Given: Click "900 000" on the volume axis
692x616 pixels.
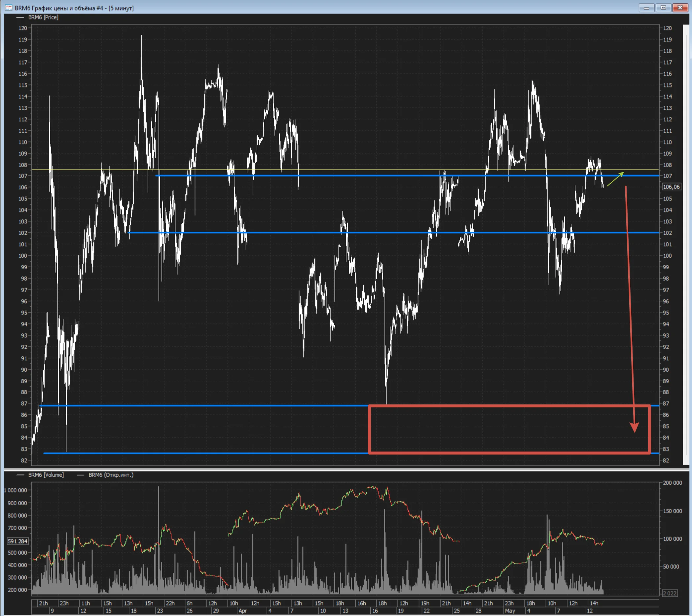Looking at the screenshot, I should point(17,503).
